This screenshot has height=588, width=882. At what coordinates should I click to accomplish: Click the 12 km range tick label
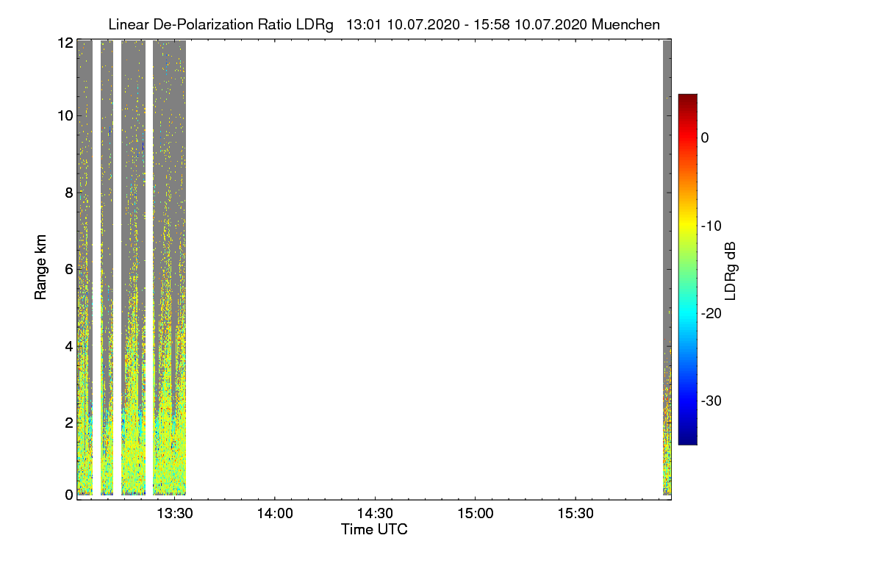(x=65, y=43)
